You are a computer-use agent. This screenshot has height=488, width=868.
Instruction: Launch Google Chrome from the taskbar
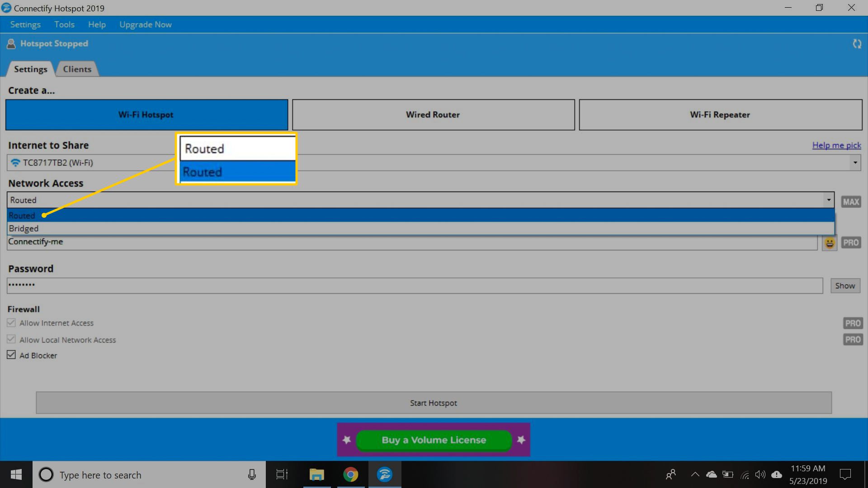[350, 474]
